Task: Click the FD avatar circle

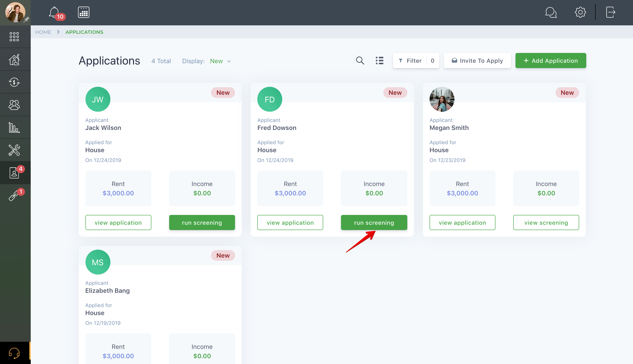Action: pos(270,99)
